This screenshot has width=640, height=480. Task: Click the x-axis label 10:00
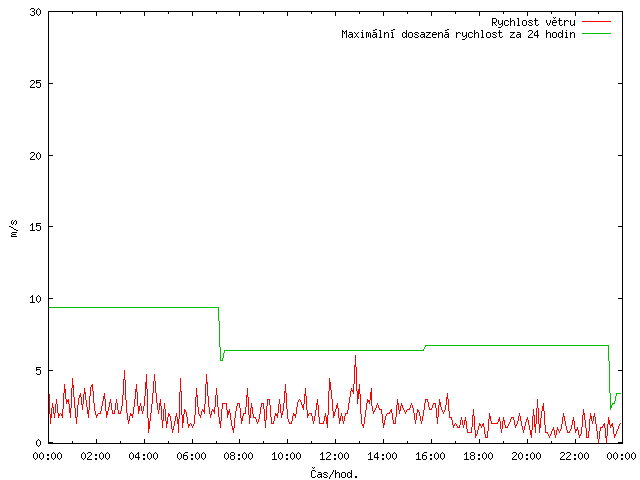[287, 456]
